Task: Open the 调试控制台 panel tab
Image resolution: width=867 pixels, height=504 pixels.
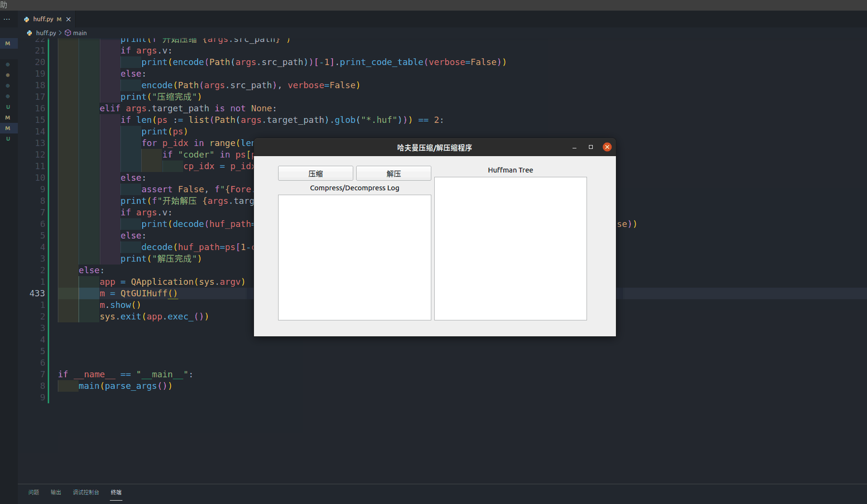Action: pos(86,492)
